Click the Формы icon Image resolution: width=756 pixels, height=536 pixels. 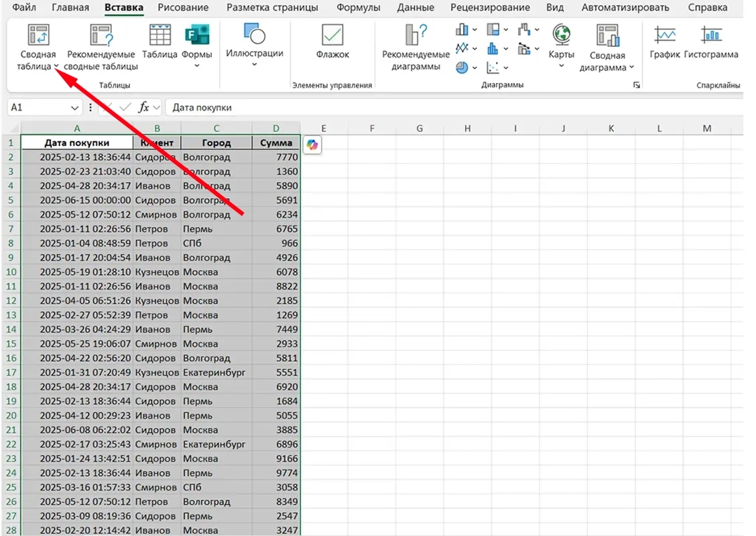point(197,36)
